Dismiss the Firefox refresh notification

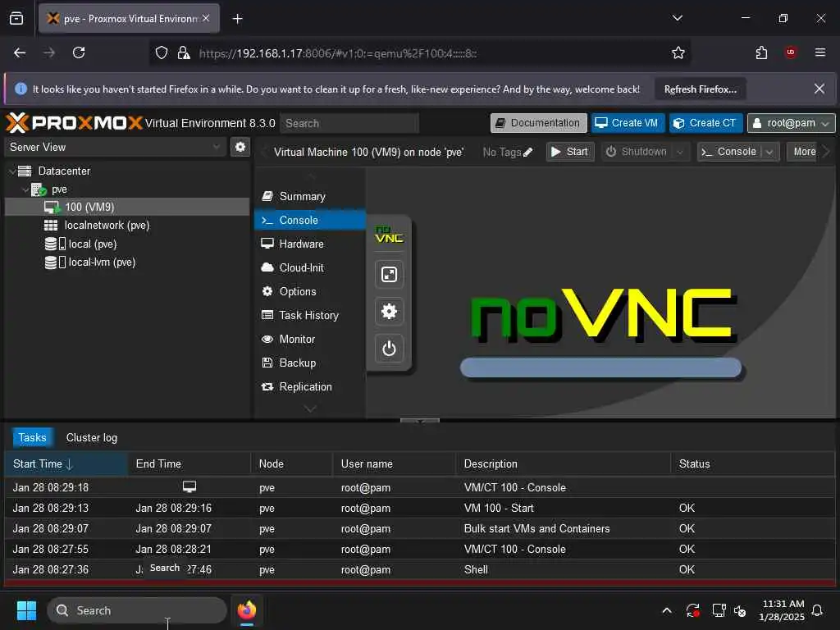(819, 89)
